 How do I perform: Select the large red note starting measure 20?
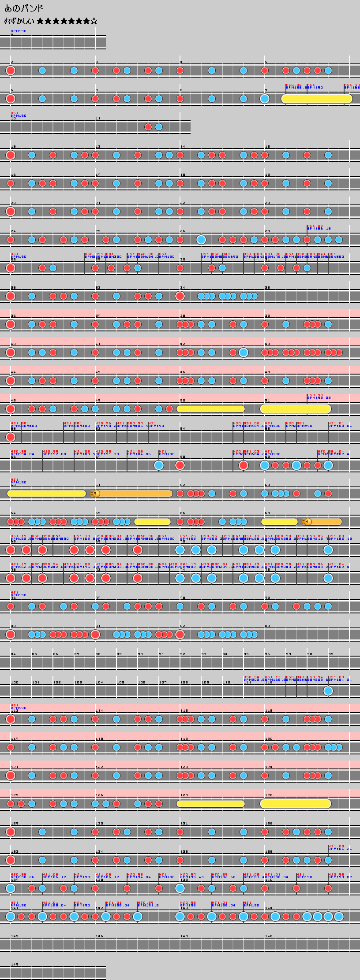click(11, 212)
